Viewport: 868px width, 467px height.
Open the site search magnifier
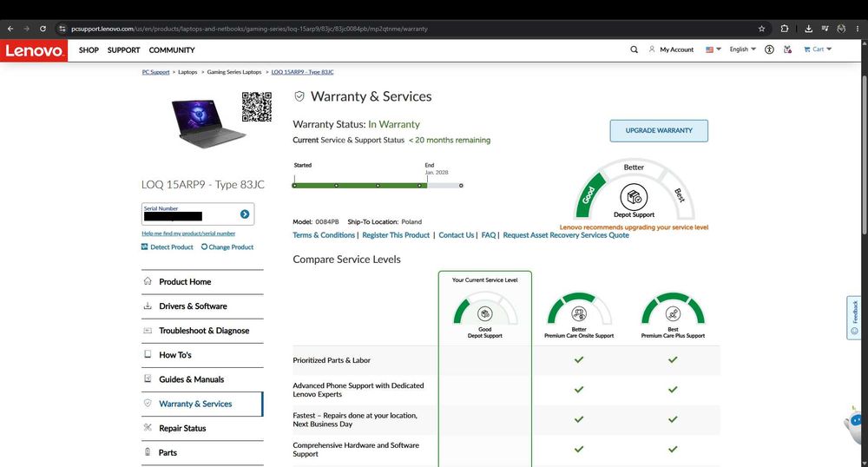(x=634, y=49)
